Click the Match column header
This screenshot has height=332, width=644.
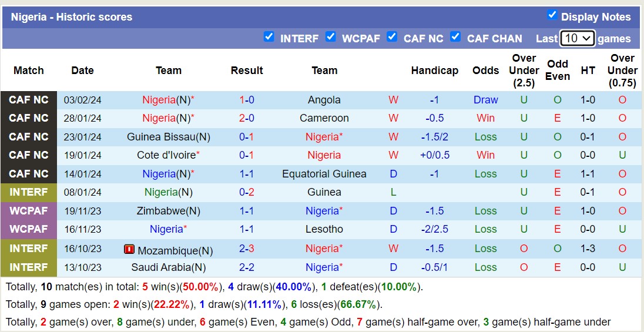coord(28,71)
